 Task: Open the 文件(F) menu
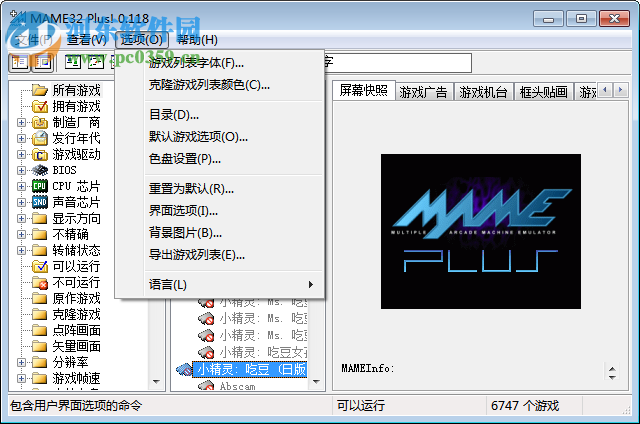pyautogui.click(x=33, y=40)
